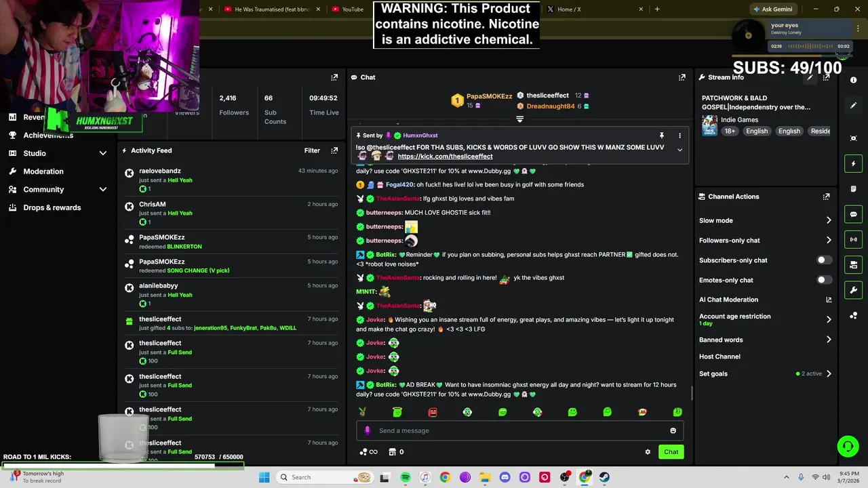Pop out the viewers stats panel
Viewport: 868px width, 488px height.
click(334, 77)
